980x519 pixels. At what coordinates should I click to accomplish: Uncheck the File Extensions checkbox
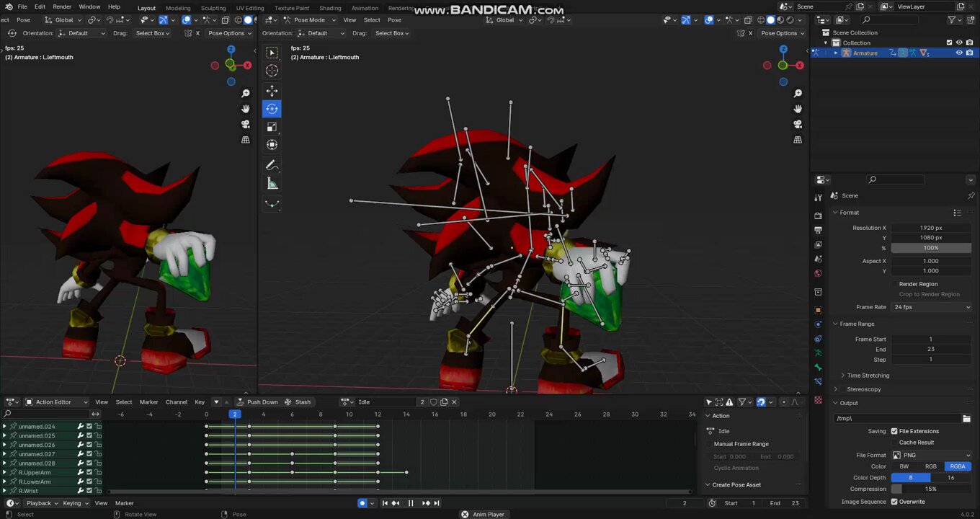click(x=894, y=431)
